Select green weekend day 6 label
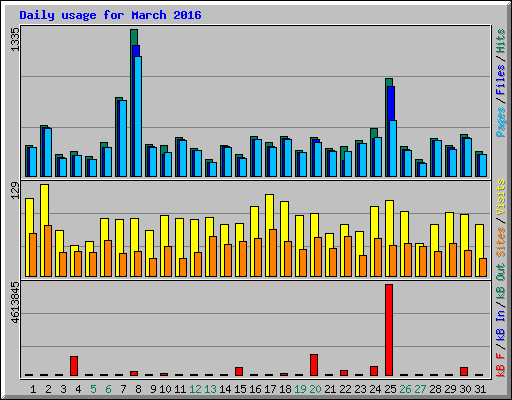 pos(108,389)
